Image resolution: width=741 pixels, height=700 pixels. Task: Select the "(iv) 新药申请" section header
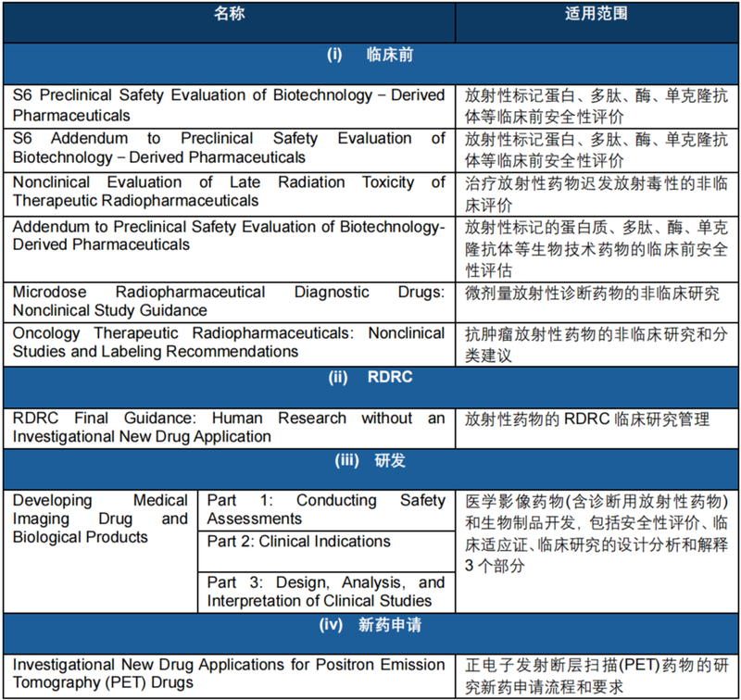370,625
